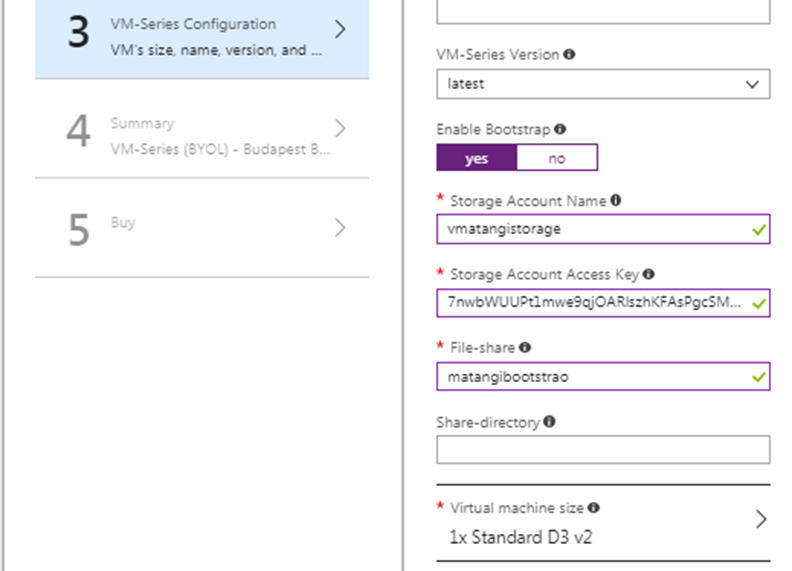Click the Storage Account Access Key field
This screenshot has width=792, height=571.
point(593,303)
